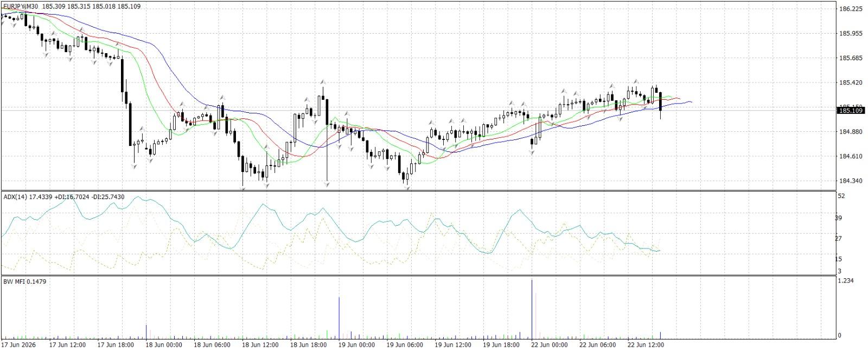The image size is (868, 351).
Task: Click the 22 Jun 12:00 time label
Action: click(646, 345)
